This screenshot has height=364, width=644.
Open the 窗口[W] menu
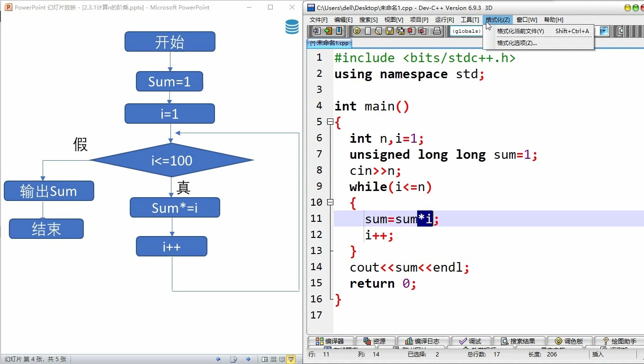click(x=527, y=20)
